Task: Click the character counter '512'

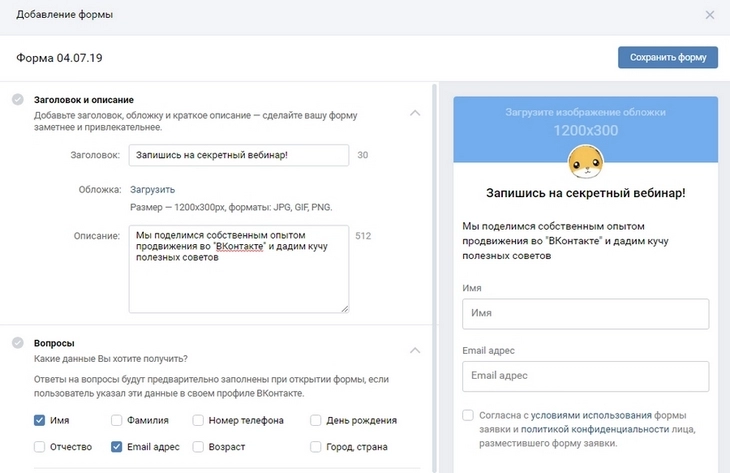Action: click(x=363, y=236)
